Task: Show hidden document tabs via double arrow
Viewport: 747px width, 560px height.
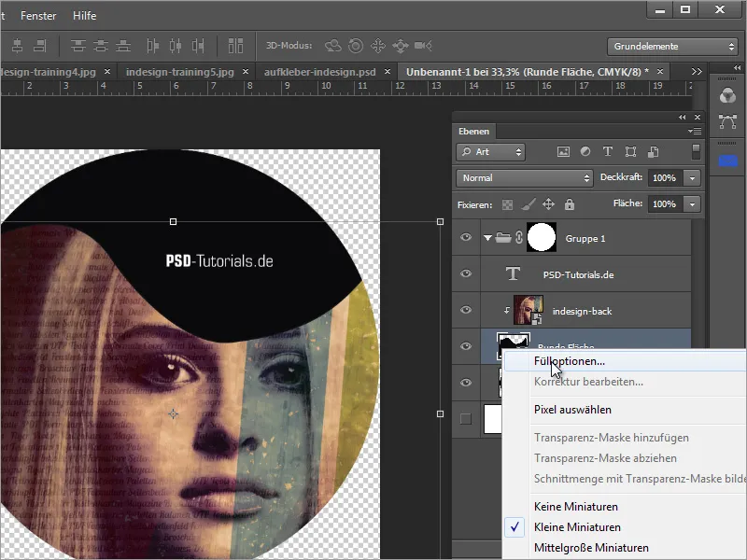Action: (x=697, y=72)
